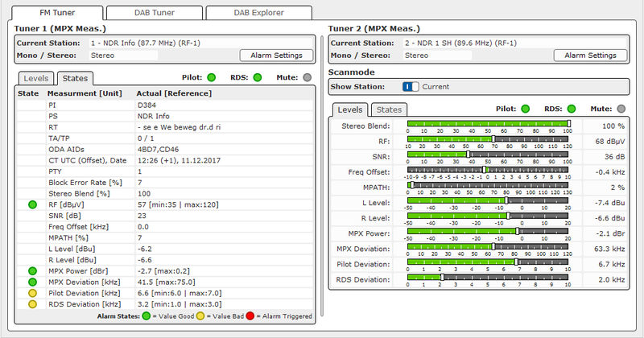The width and height of the screenshot is (644, 338).
Task: Open the DAB Tuner tab
Action: 155,13
